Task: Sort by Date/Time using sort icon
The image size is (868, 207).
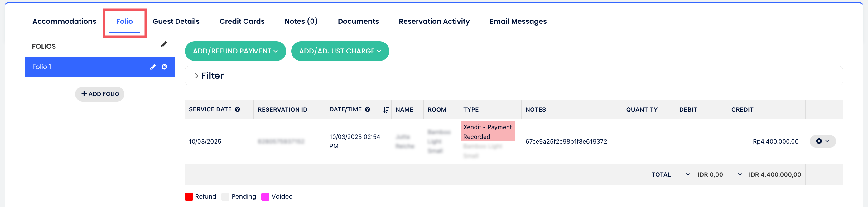Action: (x=386, y=109)
